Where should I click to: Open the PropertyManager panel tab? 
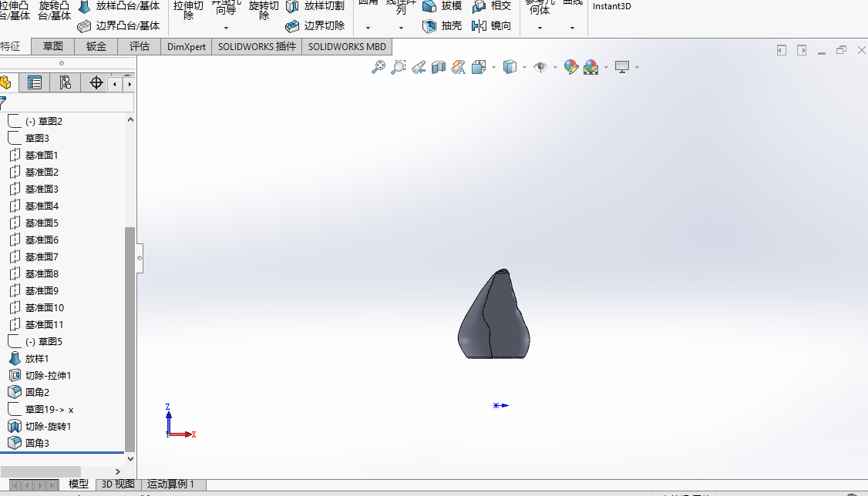point(35,83)
